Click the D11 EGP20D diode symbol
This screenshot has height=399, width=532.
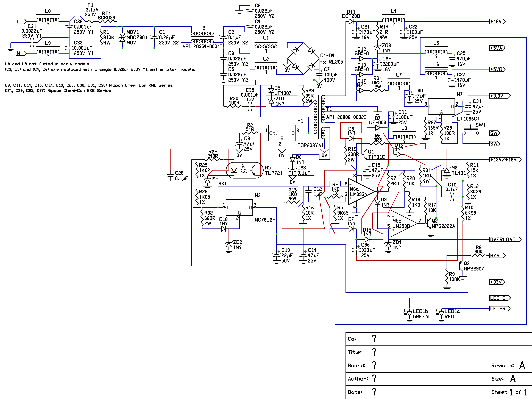[x=351, y=21]
